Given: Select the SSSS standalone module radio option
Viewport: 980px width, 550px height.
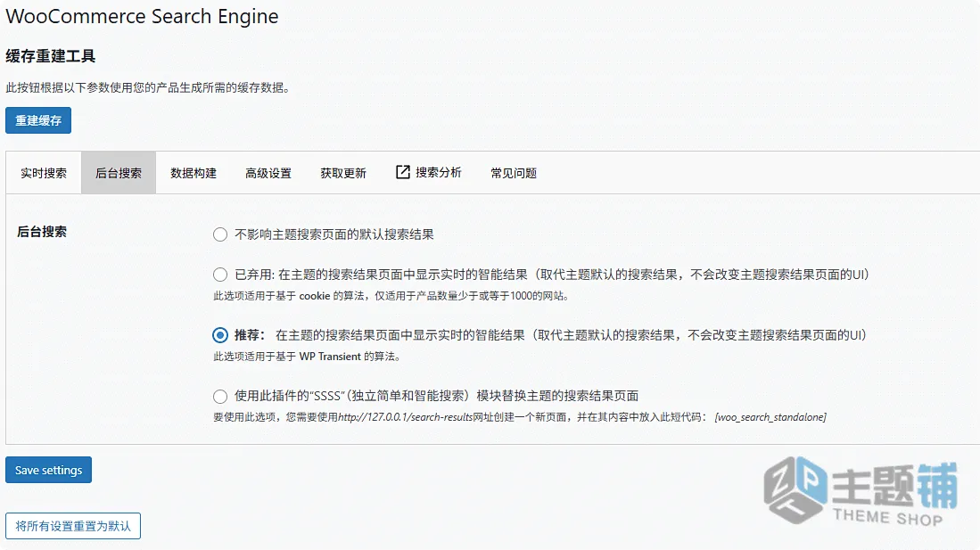Looking at the screenshot, I should (220, 396).
